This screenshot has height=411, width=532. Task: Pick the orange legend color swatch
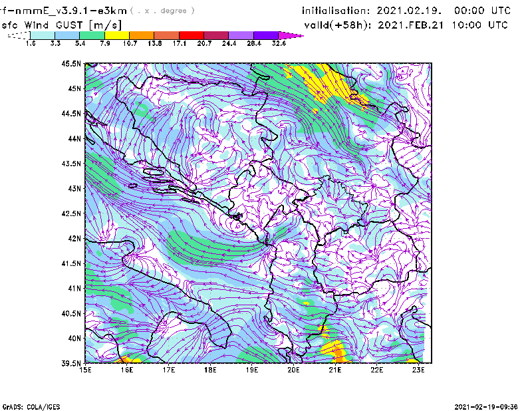tap(142, 35)
